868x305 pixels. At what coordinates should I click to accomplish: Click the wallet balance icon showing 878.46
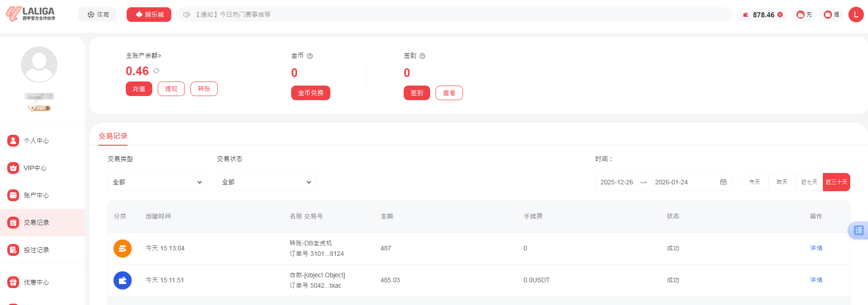pyautogui.click(x=746, y=15)
